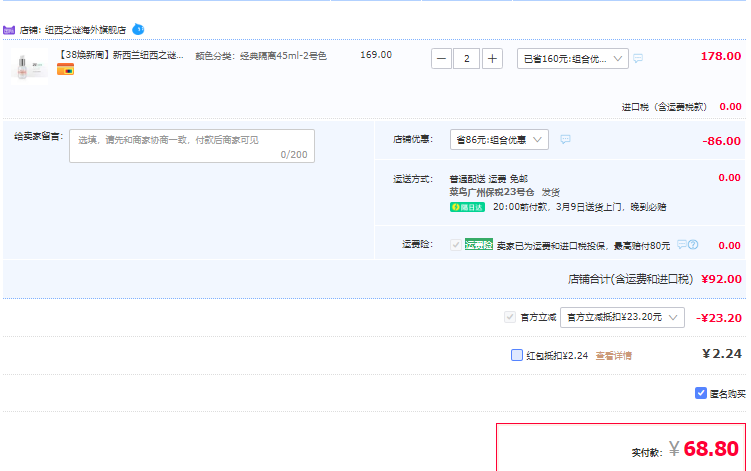Toggle the 运费险 shipping insurance checkbox
The height and width of the screenshot is (471, 751).
pos(455,245)
